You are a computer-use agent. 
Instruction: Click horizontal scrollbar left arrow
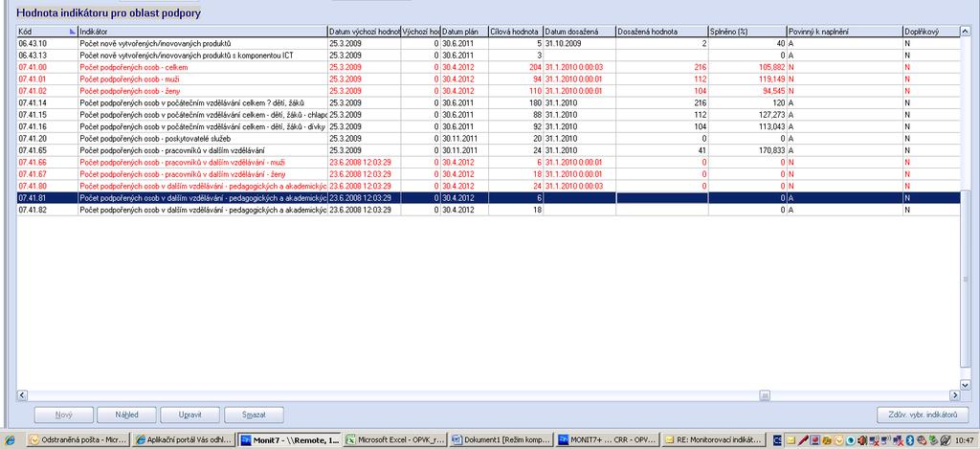coord(22,395)
